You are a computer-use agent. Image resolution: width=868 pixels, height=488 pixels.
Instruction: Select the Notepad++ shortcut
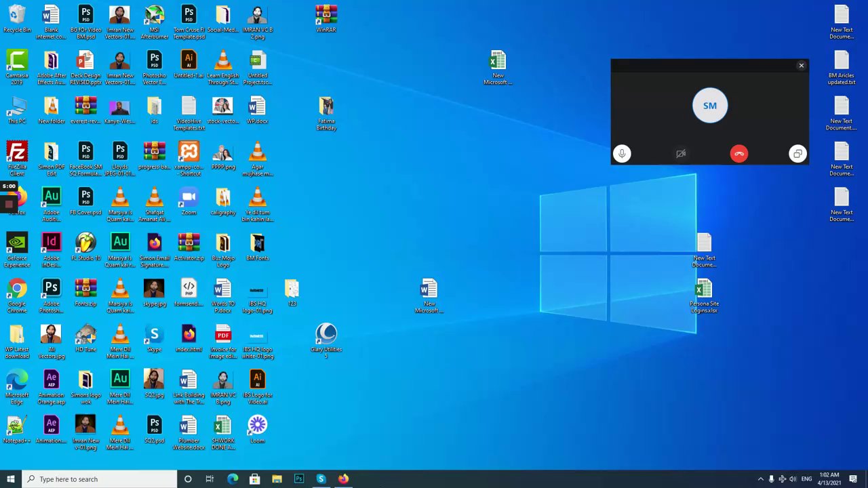(17, 430)
